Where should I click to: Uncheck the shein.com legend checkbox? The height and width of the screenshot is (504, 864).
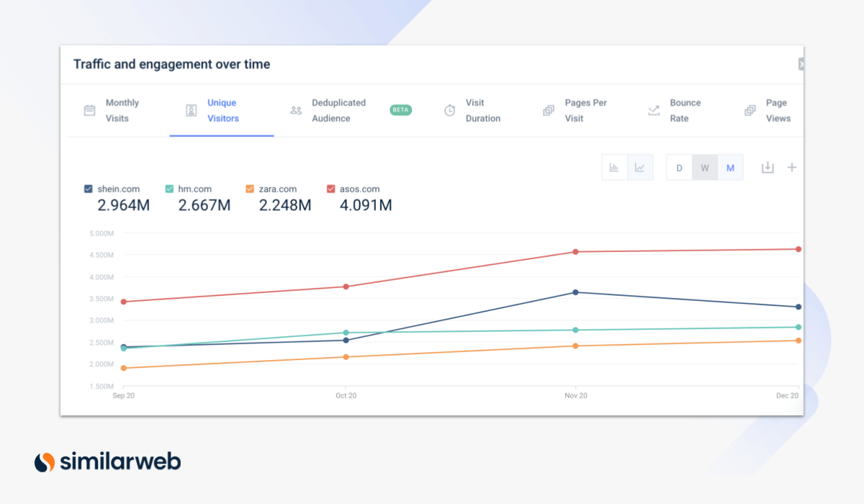[x=89, y=189]
